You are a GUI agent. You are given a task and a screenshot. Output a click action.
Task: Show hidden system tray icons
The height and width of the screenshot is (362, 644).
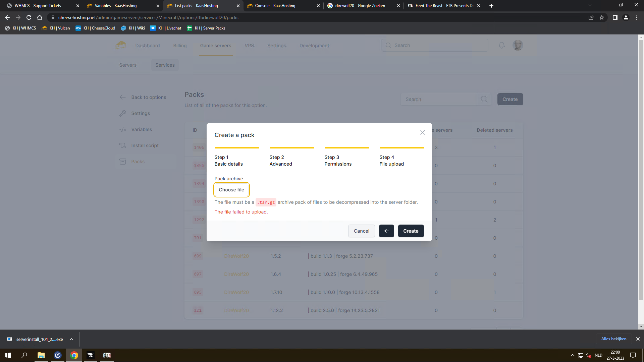572,355
